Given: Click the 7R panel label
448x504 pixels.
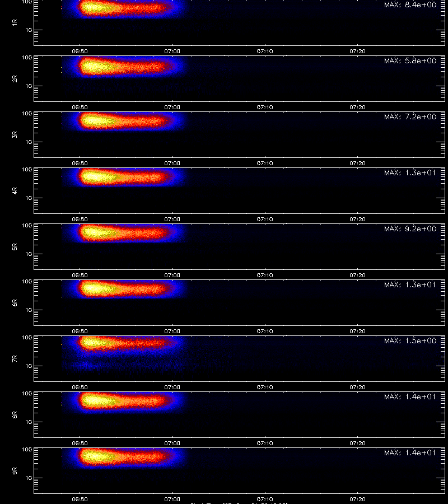Looking at the screenshot, I should coord(15,359).
